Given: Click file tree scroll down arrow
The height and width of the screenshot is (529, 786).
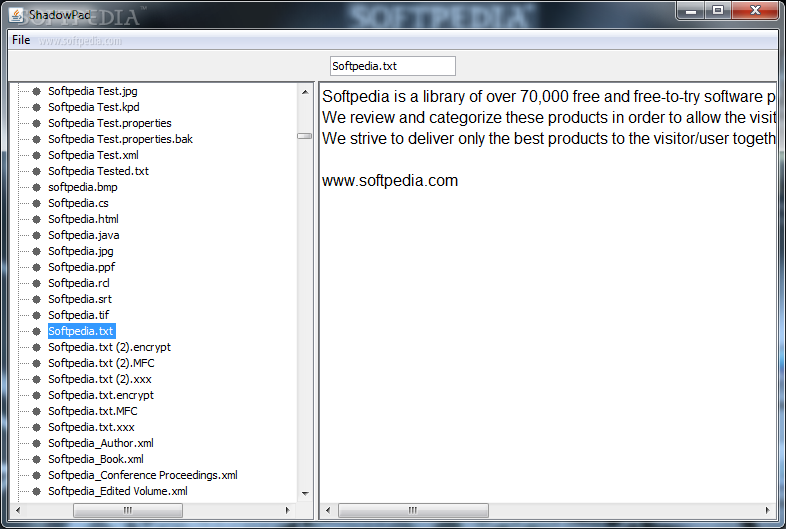Looking at the screenshot, I should [305, 494].
